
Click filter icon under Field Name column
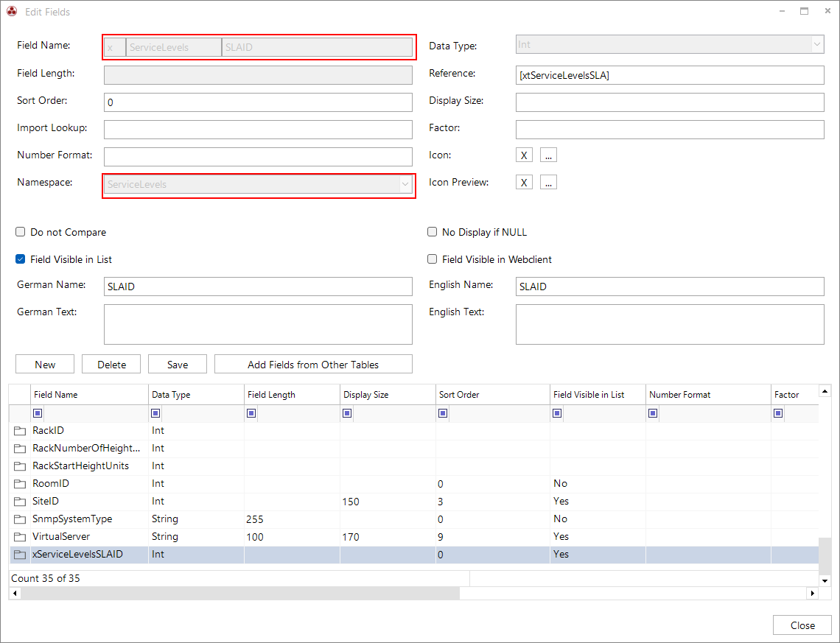click(x=38, y=412)
